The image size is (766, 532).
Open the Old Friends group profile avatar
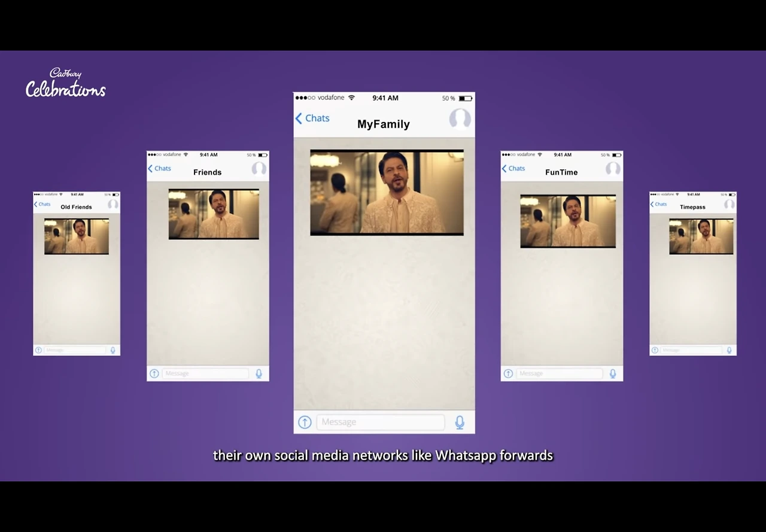tap(113, 204)
